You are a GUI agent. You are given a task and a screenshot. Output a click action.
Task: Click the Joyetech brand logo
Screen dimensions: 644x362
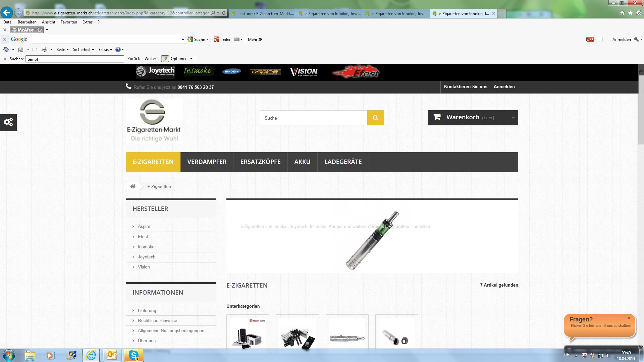click(155, 71)
